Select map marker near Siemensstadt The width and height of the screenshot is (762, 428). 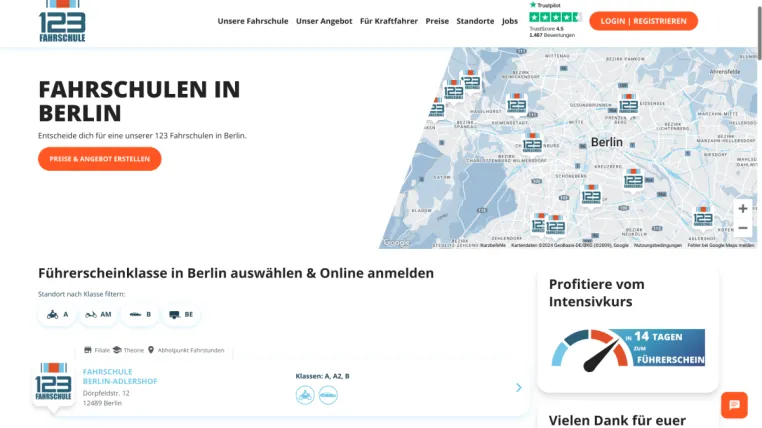tap(516, 104)
